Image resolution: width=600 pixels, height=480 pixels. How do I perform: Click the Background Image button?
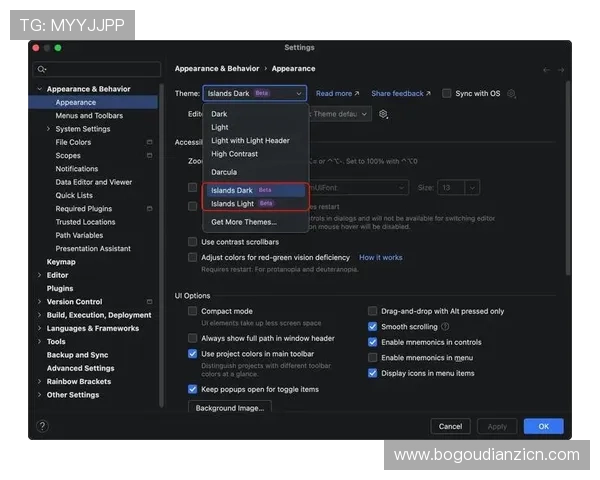pyautogui.click(x=230, y=408)
